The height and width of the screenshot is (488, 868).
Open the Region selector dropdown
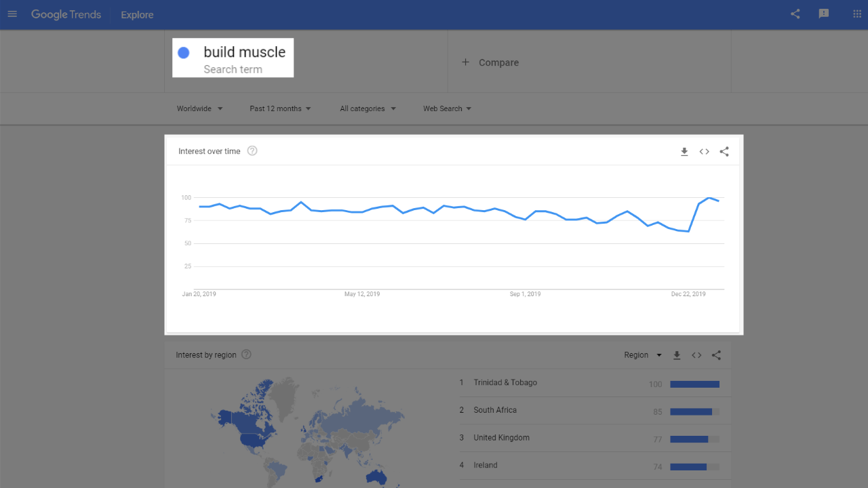(643, 355)
